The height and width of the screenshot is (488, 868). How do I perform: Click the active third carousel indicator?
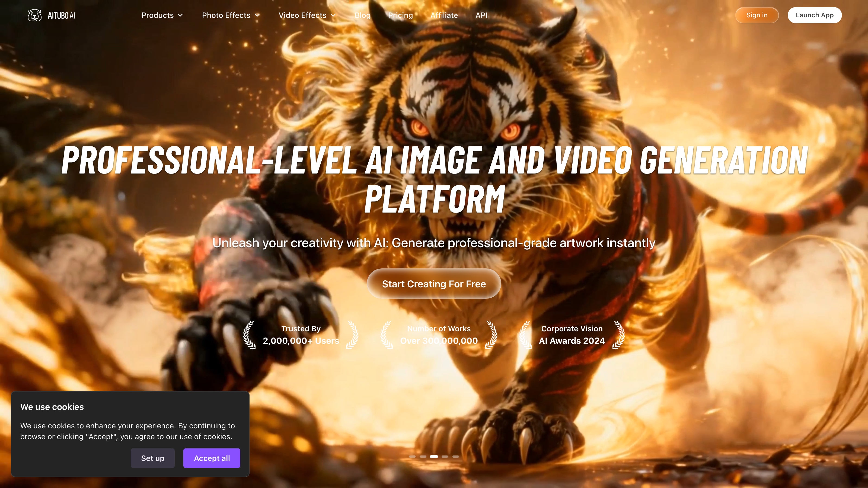[x=434, y=457]
